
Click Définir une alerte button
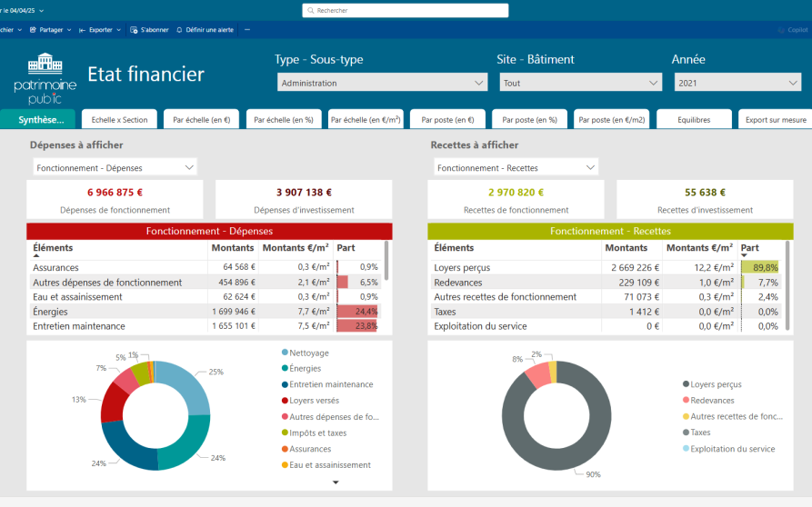(x=206, y=30)
